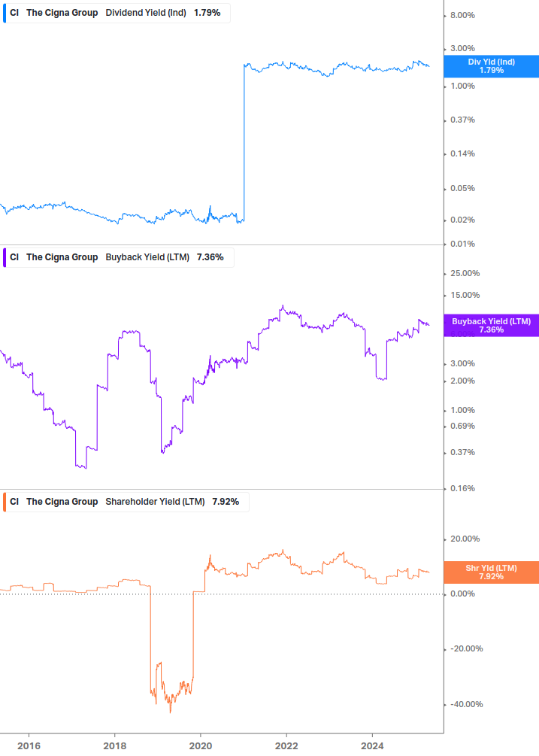
Task: Click the orange color bar of the shareholder legend
Action: point(5,502)
